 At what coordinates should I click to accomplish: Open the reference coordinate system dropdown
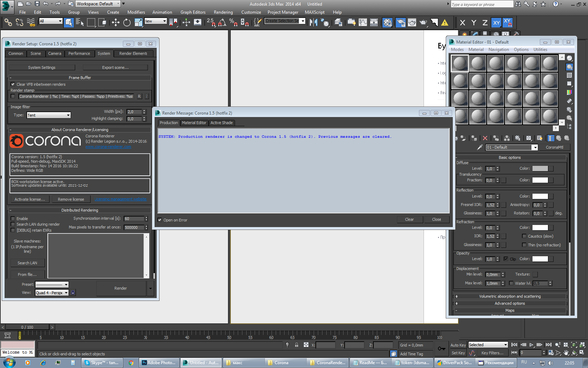pyautogui.click(x=155, y=21)
